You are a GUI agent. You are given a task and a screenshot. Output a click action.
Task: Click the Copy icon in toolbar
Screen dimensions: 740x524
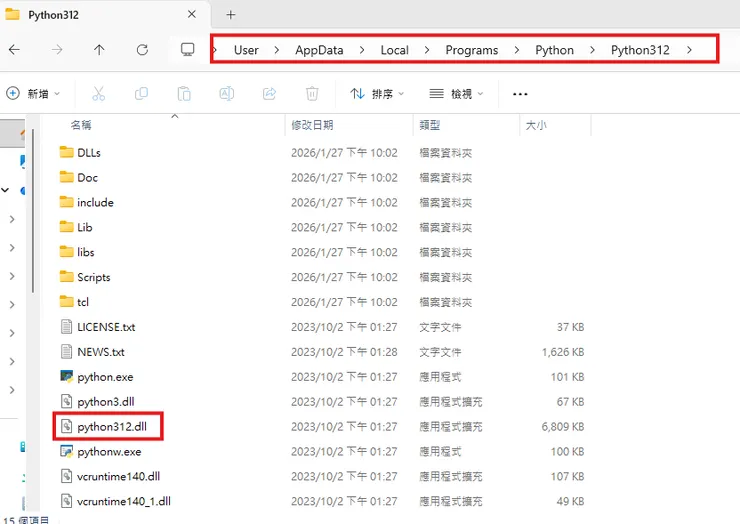tap(141, 94)
